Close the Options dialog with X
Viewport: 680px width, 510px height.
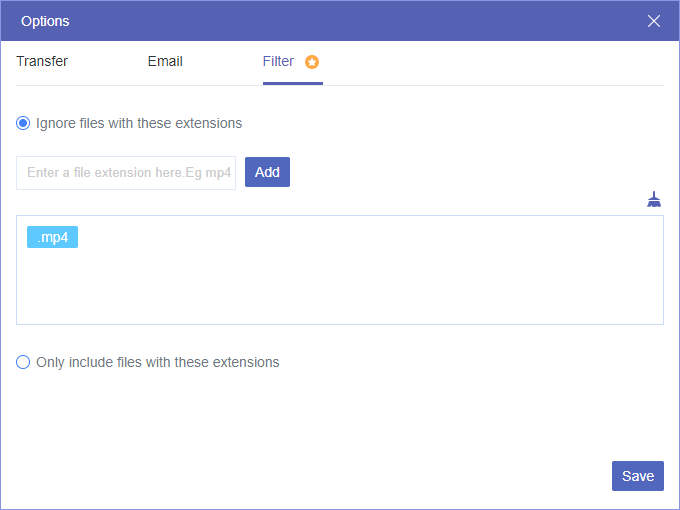(654, 21)
